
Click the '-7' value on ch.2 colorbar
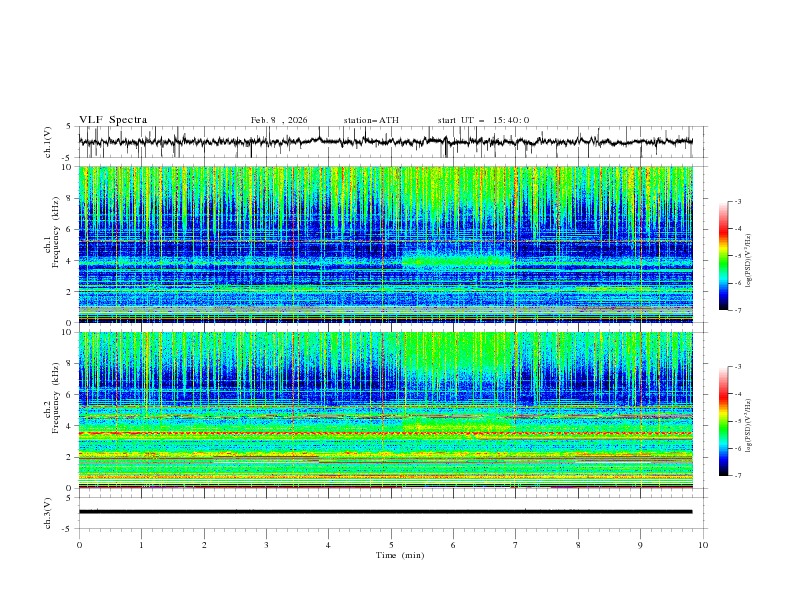737,475
